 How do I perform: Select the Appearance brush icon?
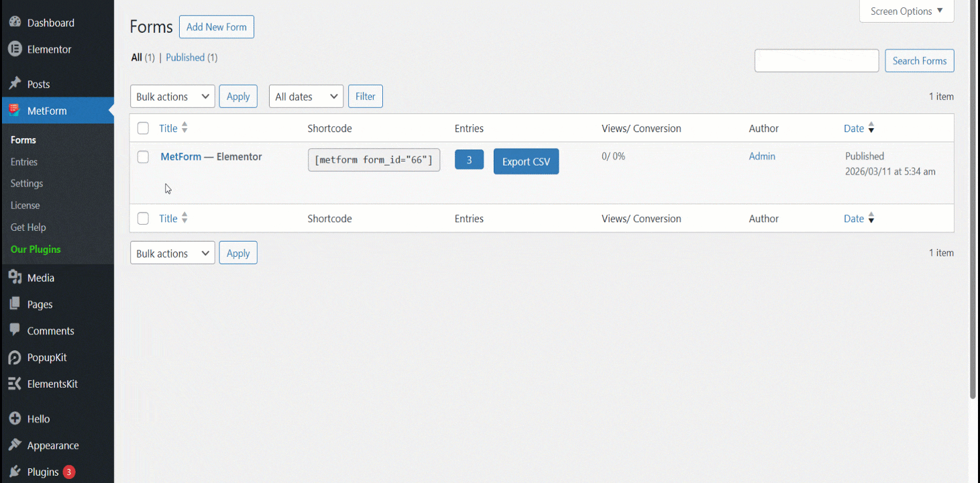click(15, 445)
